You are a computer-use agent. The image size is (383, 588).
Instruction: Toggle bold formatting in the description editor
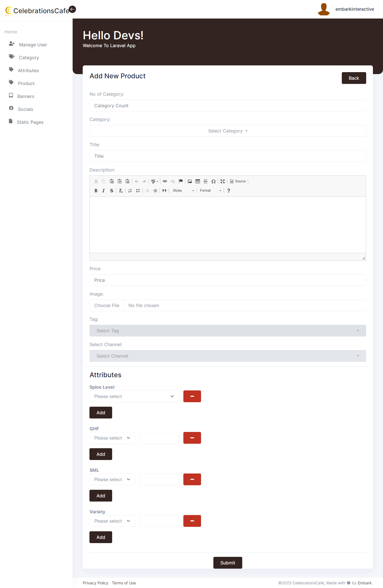point(96,191)
